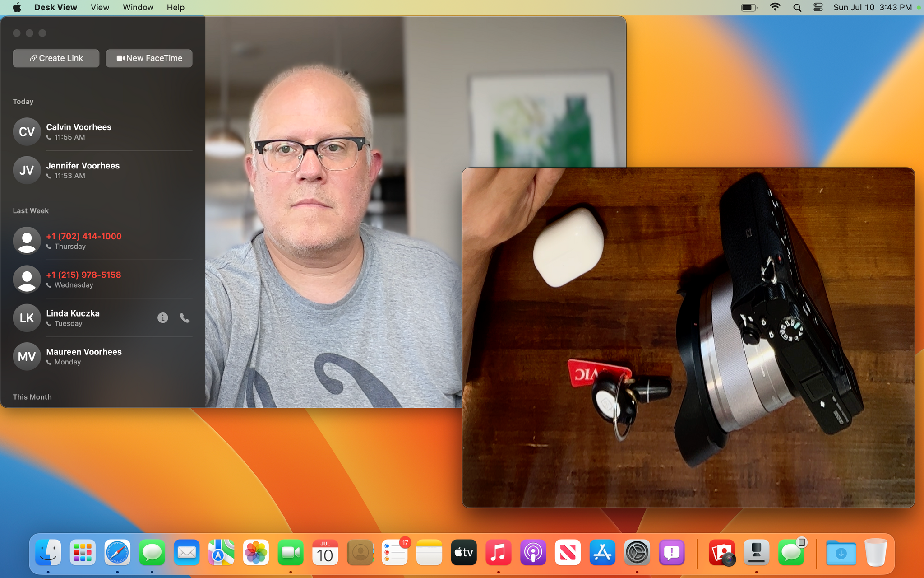Open the Messages app in dock
This screenshot has width=924, height=578.
pyautogui.click(x=152, y=553)
